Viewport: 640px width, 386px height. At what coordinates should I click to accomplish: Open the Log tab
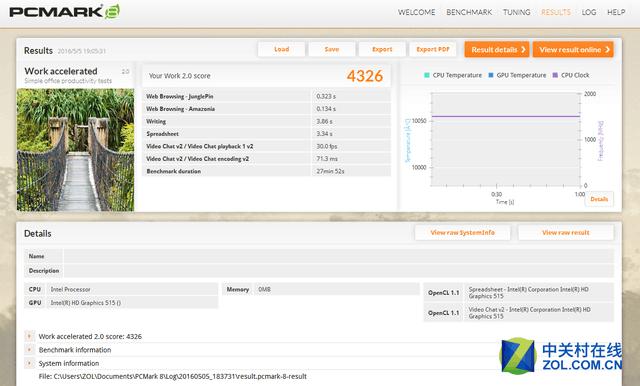tap(589, 12)
